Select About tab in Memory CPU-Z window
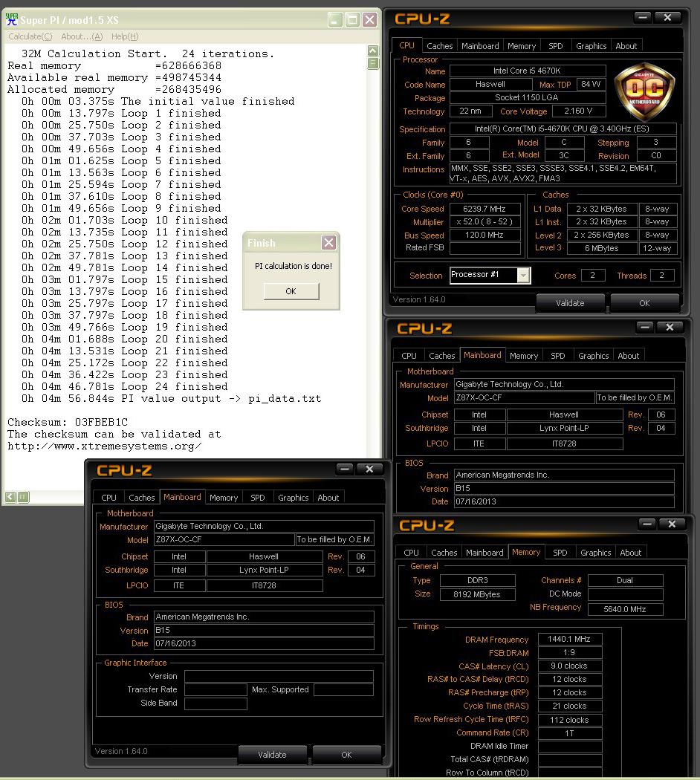Viewport: 700px width, 780px height. click(630, 553)
